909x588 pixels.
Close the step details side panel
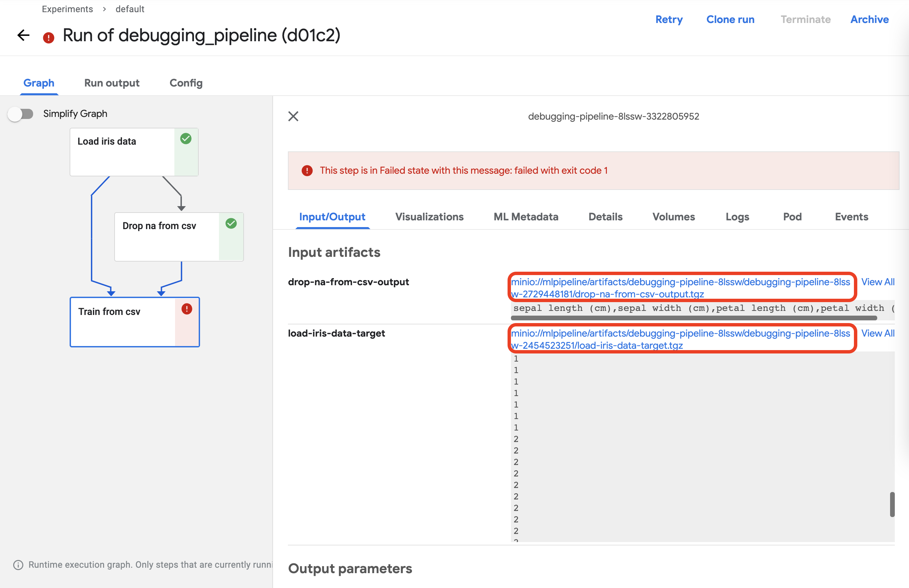[293, 116]
